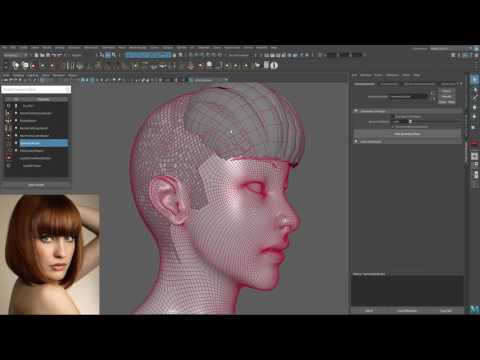Click the black-and-white round icon ending the shelf
The height and width of the screenshot is (360, 480).
[x=274, y=66]
